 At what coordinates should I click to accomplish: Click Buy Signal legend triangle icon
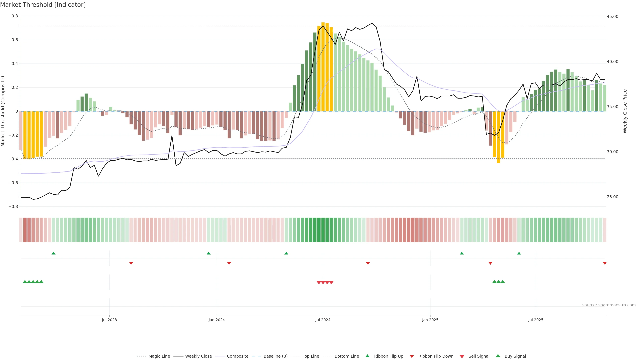[498, 356]
